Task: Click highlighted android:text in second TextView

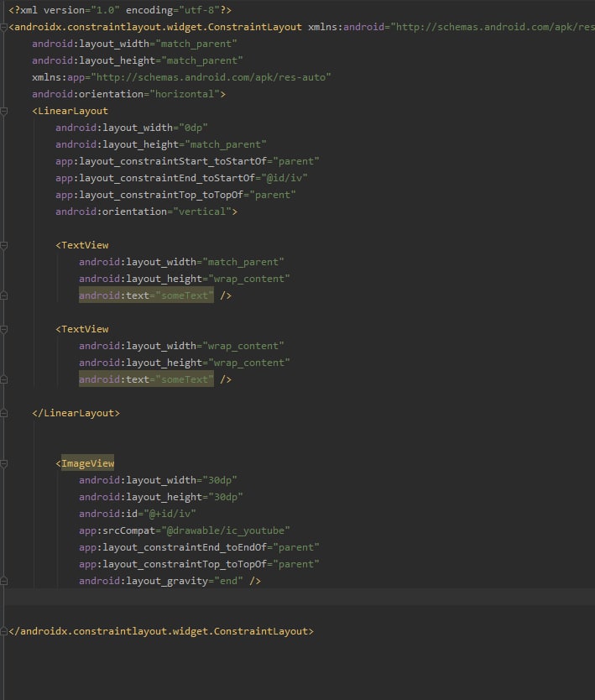Action: point(146,379)
